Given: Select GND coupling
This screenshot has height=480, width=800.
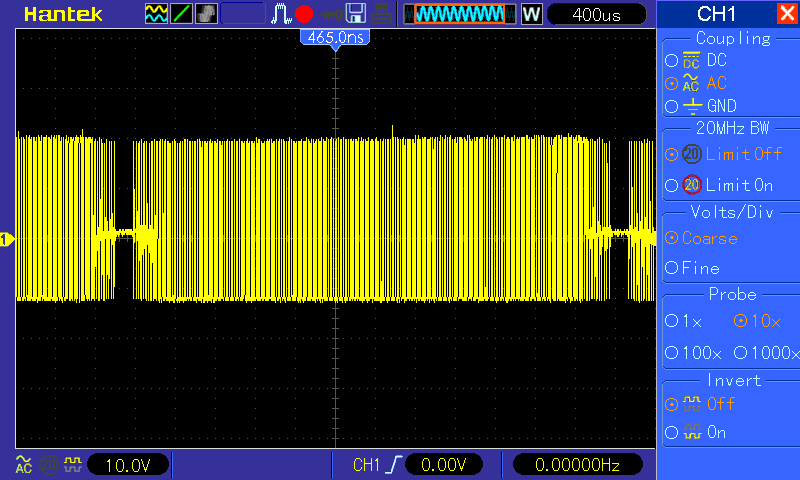Looking at the screenshot, I should (x=701, y=106).
